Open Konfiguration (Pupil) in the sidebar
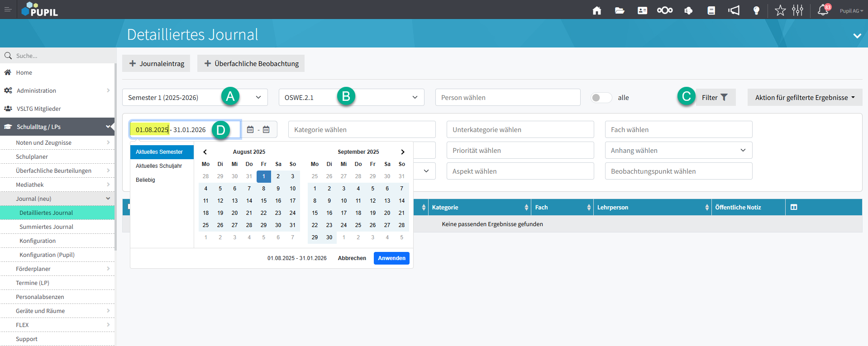The image size is (868, 346). (57, 255)
